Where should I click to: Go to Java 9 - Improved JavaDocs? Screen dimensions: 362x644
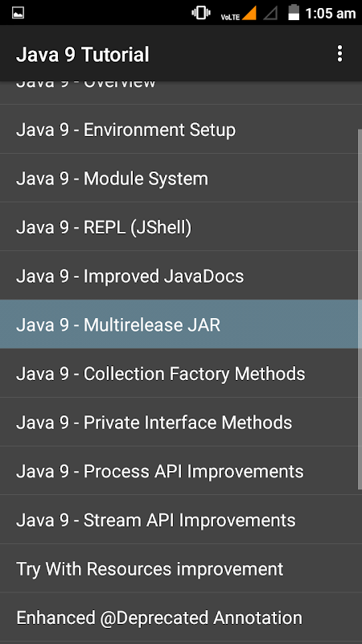(181, 275)
